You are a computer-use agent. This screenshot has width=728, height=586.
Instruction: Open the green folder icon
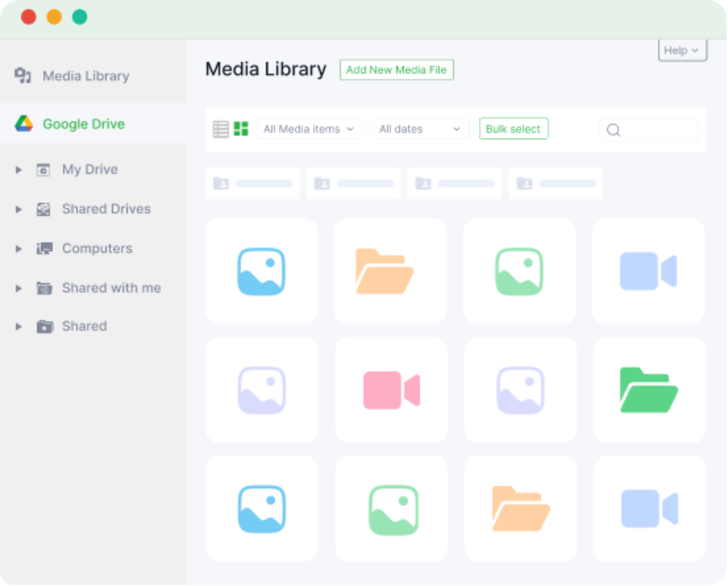click(x=649, y=390)
